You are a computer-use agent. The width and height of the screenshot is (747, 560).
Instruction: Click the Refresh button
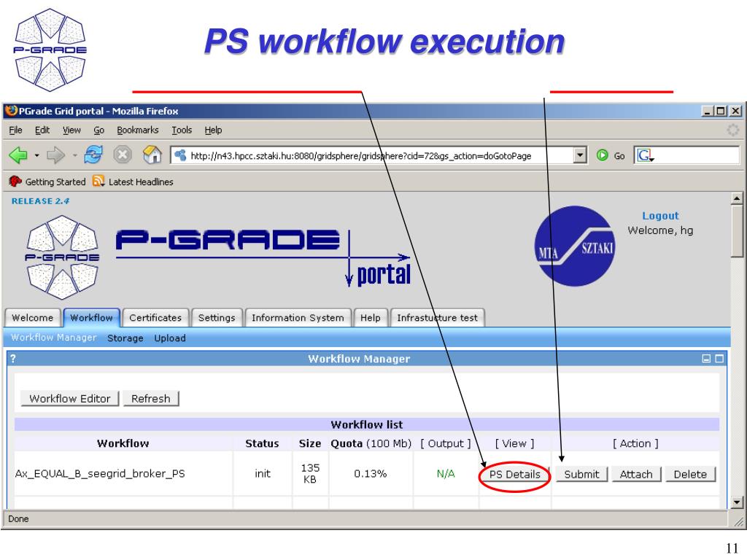(151, 399)
